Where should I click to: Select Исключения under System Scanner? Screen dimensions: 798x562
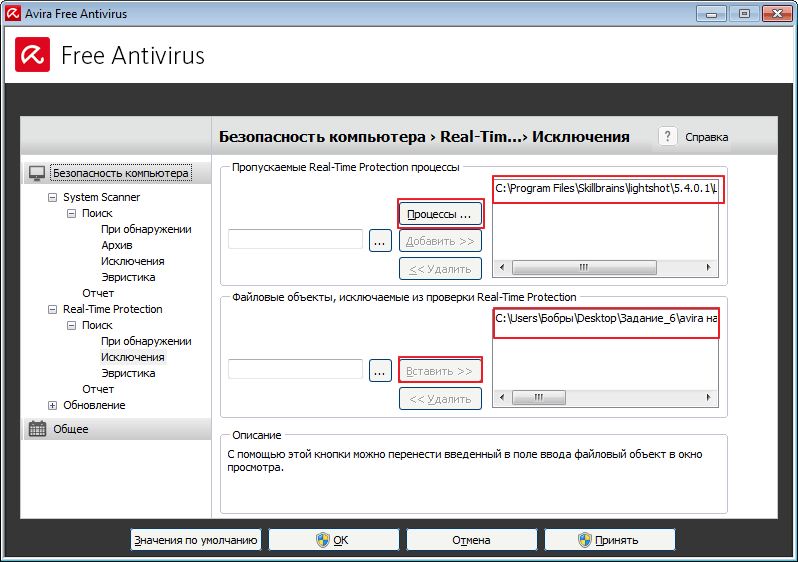point(132,261)
